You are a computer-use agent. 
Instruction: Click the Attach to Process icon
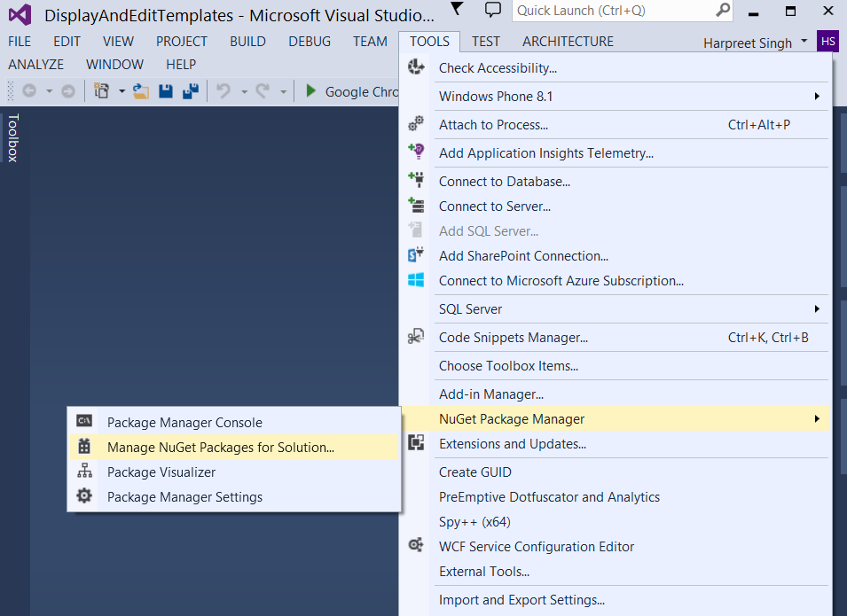click(x=416, y=125)
